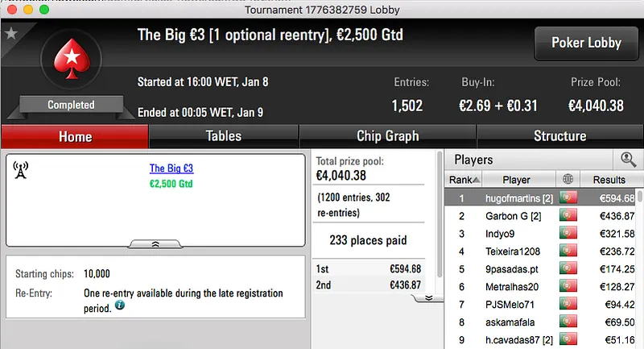Collapse the tournament info panel chevron
This screenshot has width=644, height=349.
click(155, 243)
